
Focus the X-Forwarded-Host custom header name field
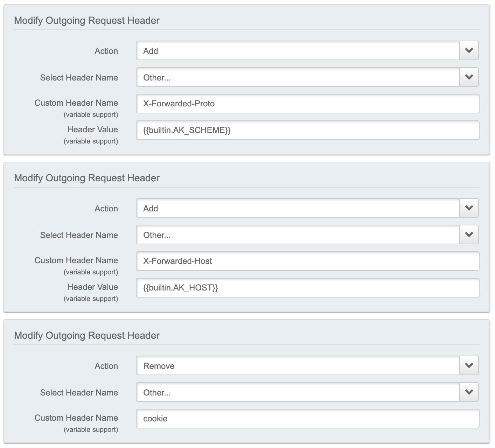pos(307,261)
